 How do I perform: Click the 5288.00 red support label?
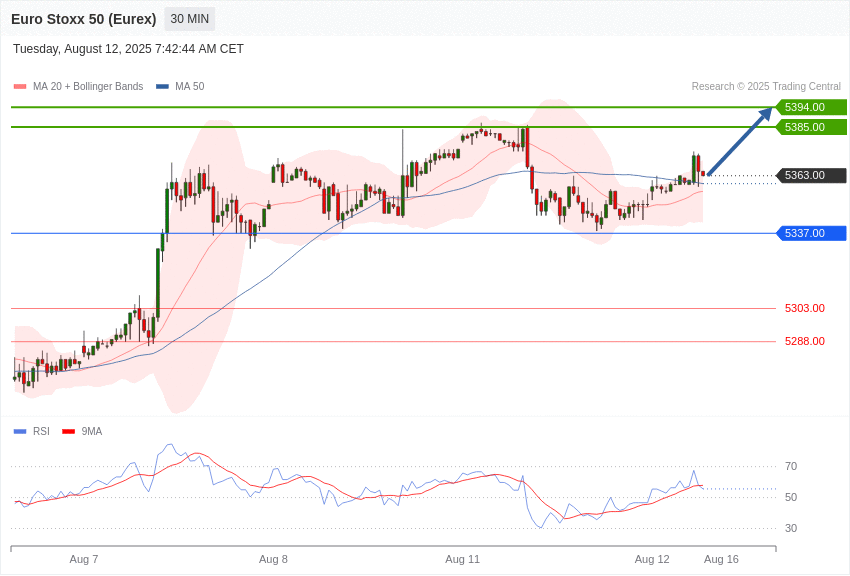point(804,341)
